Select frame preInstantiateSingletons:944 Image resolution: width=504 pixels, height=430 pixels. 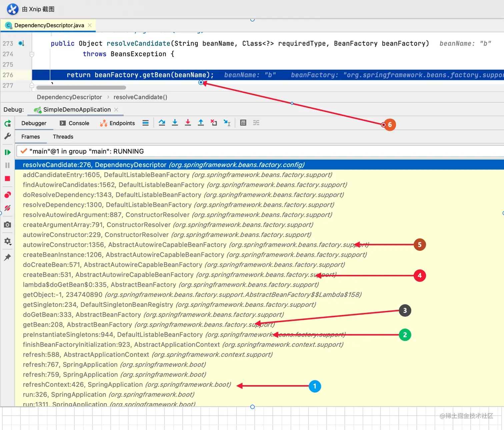click(x=259, y=335)
